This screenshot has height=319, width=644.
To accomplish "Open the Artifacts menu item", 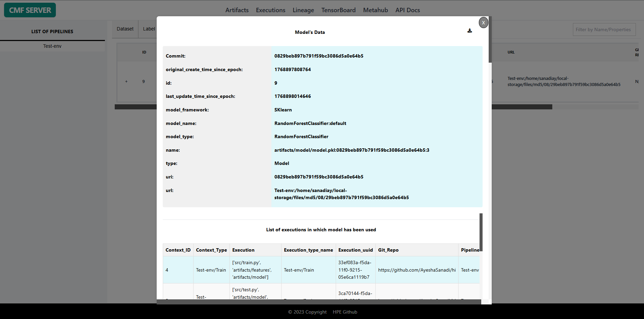I will 237,10.
